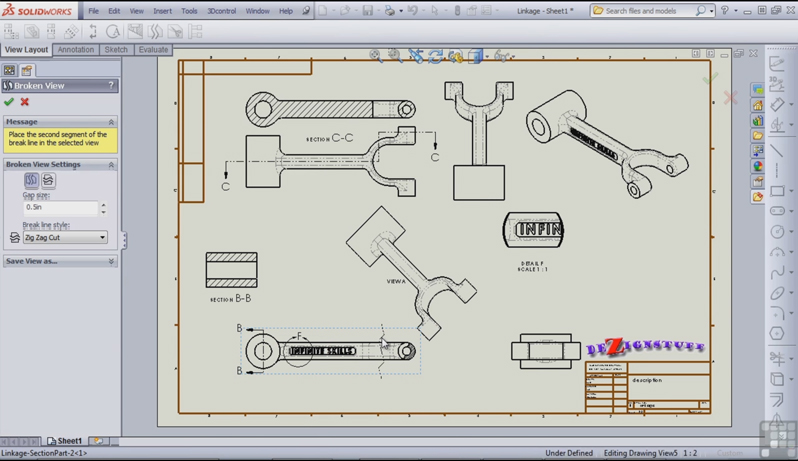Switch to the Sketch tab

coord(116,50)
